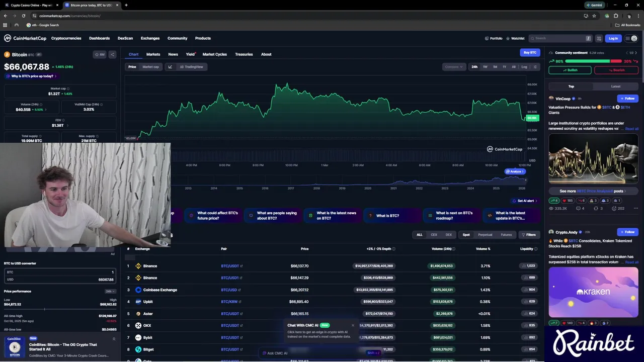Switch chart to TradingView mode
This screenshot has height=362, width=644.
191,67
